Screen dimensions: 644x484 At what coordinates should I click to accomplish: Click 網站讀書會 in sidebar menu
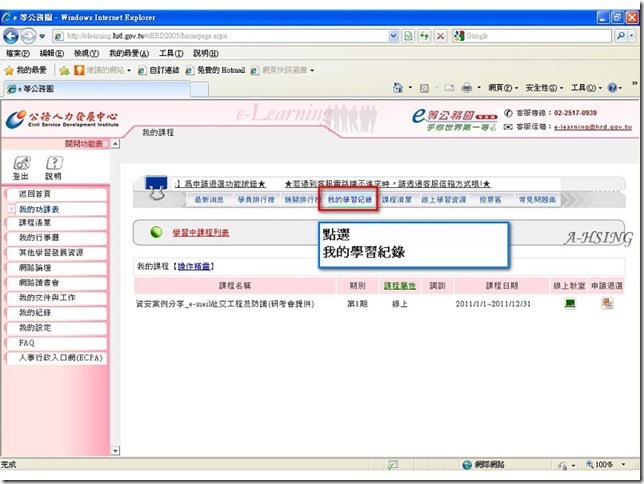57,283
